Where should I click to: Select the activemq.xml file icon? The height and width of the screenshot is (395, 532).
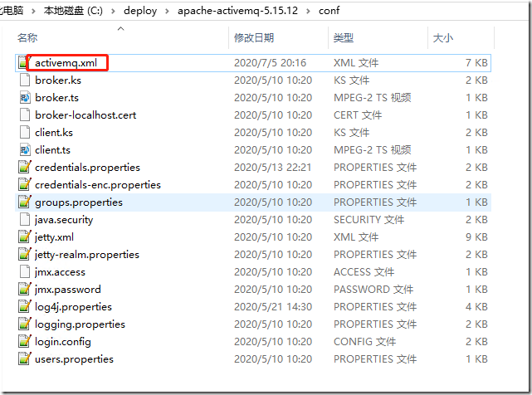(x=24, y=62)
